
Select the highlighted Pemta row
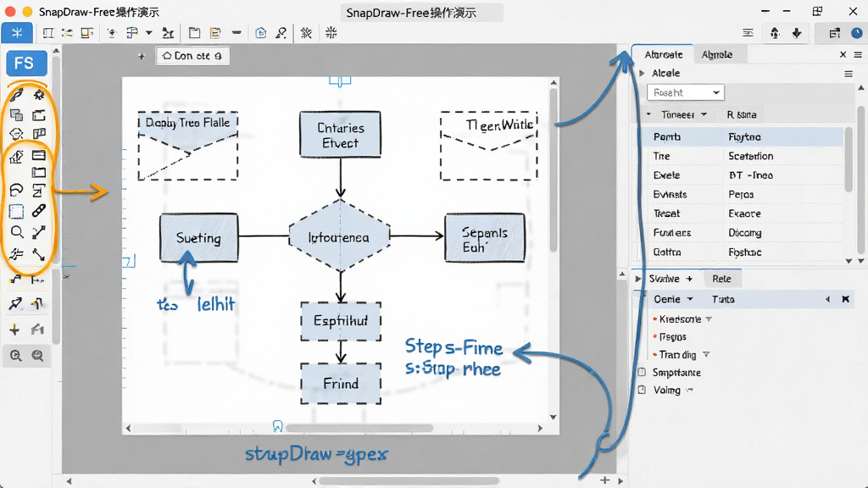coord(741,136)
